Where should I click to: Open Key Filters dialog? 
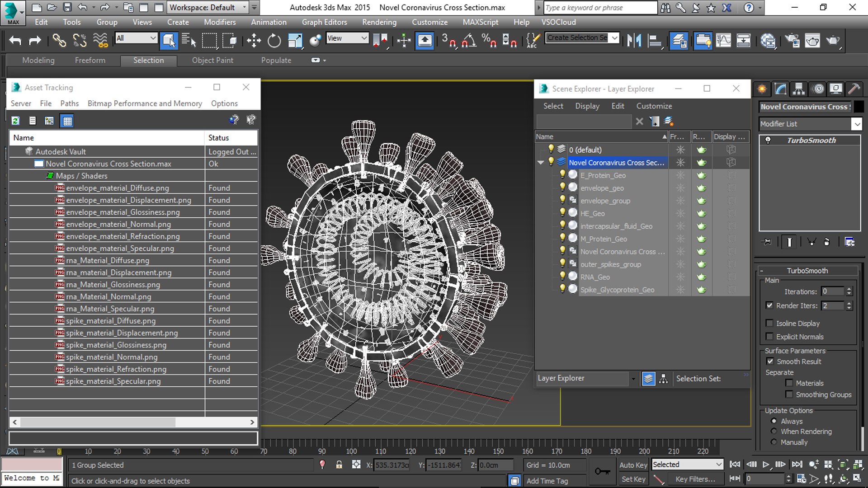coord(695,479)
